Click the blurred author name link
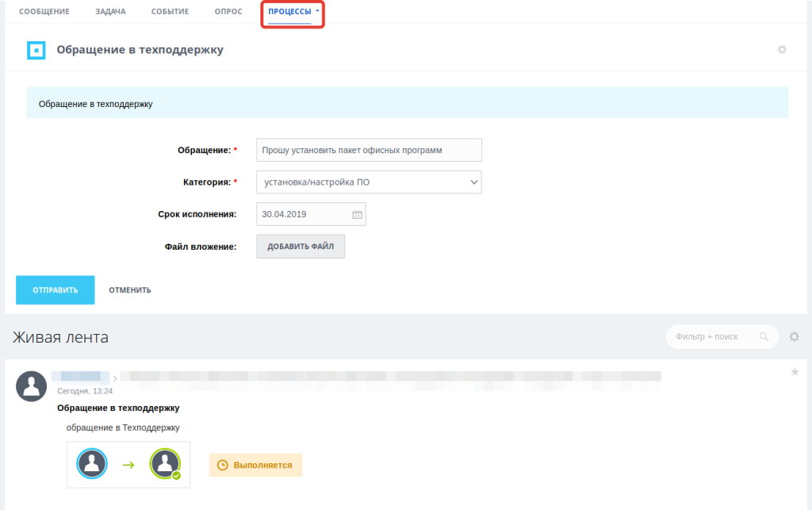This screenshot has height=510, width=812. tap(80, 377)
